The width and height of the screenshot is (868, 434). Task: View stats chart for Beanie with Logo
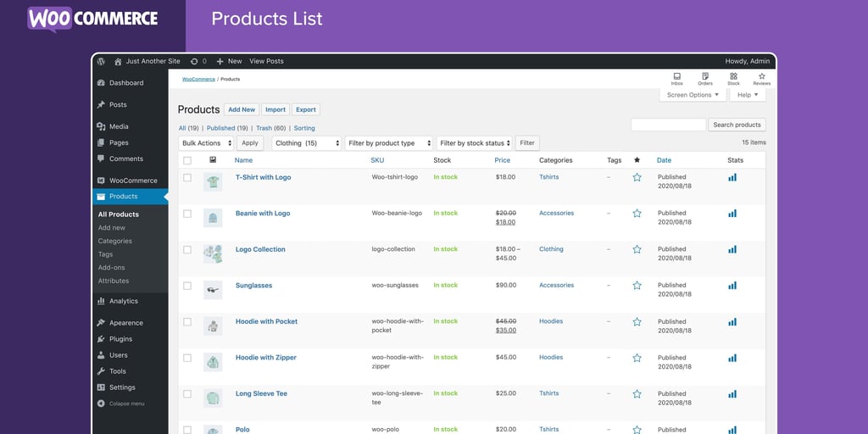pos(732,214)
